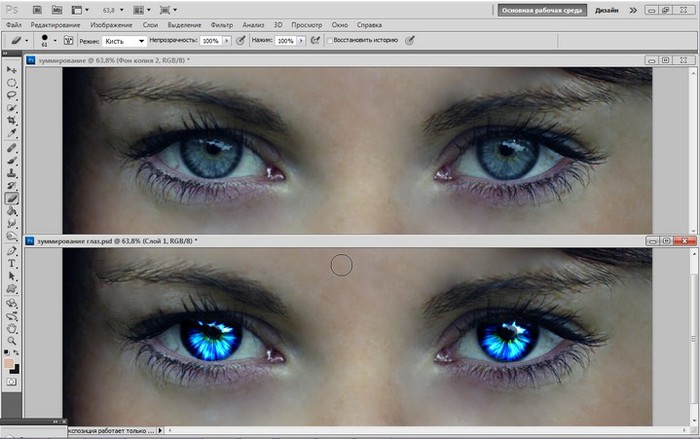Select the 3D Rotate tool
Image resolution: width=700 pixels, height=439 pixels.
click(x=12, y=304)
